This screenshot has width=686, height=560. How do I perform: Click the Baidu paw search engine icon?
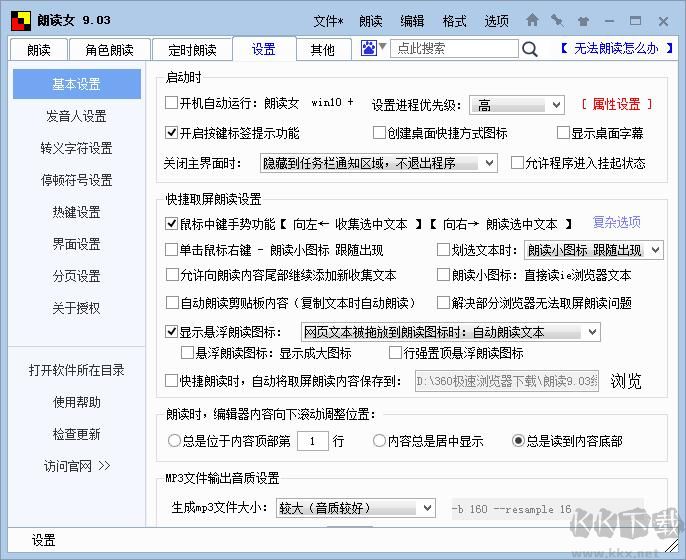click(x=369, y=48)
